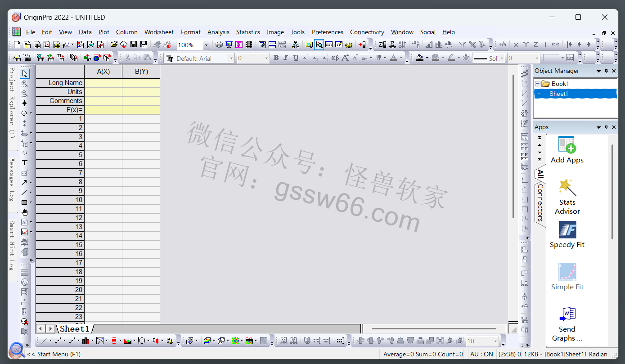Launch the Stats Advisor app
The image size is (625, 364).
(567, 197)
